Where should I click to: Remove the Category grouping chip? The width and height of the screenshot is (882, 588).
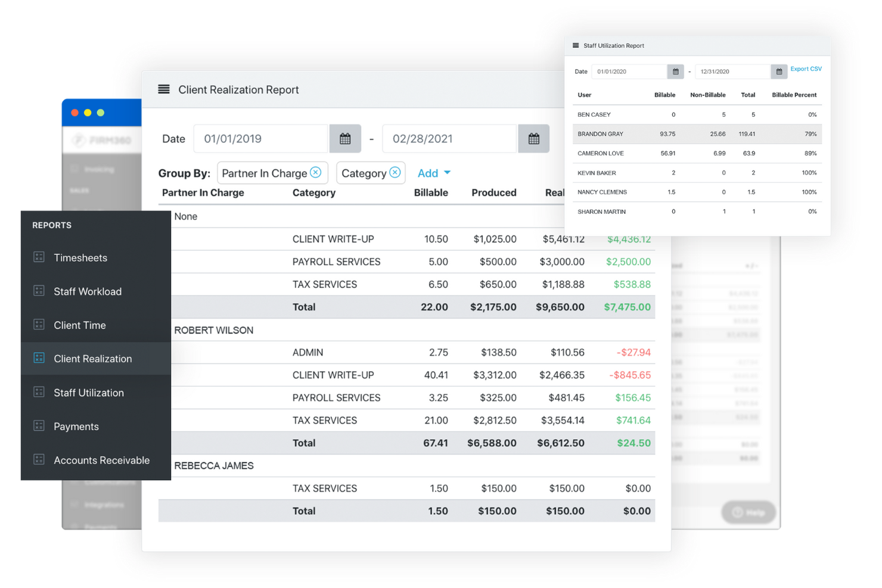pyautogui.click(x=395, y=172)
